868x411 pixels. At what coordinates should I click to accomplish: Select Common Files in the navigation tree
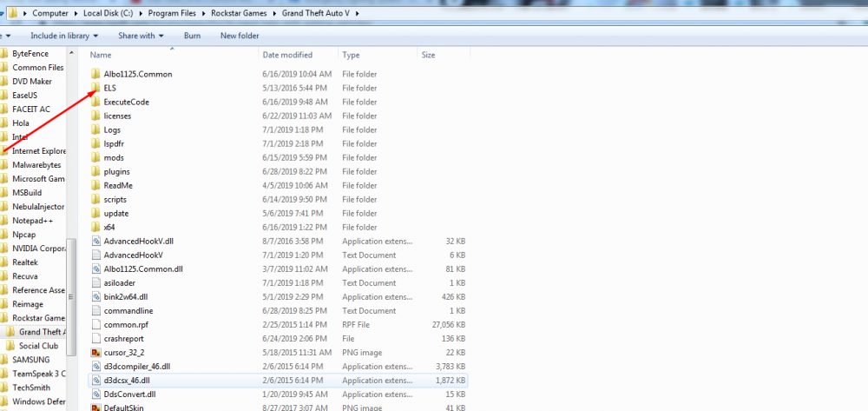[37, 68]
